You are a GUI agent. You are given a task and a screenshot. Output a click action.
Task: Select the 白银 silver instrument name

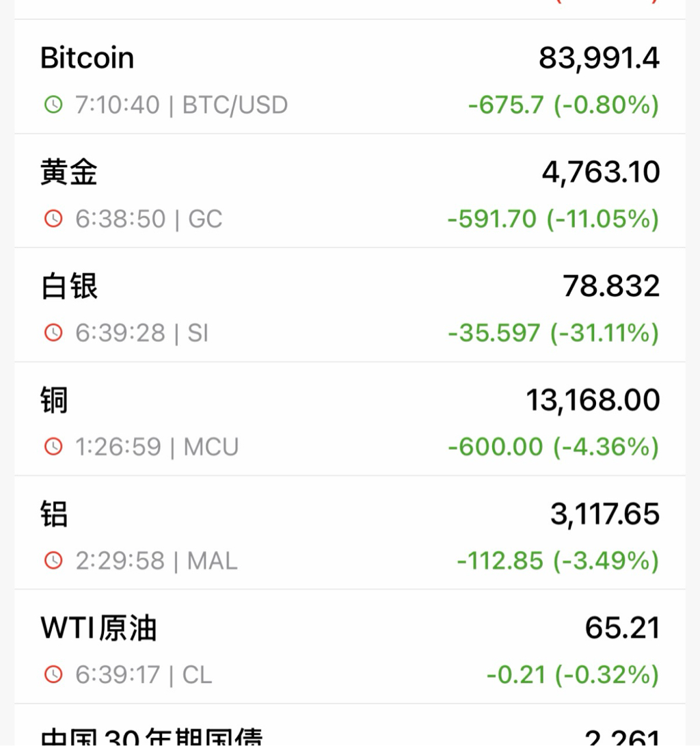coord(69,286)
